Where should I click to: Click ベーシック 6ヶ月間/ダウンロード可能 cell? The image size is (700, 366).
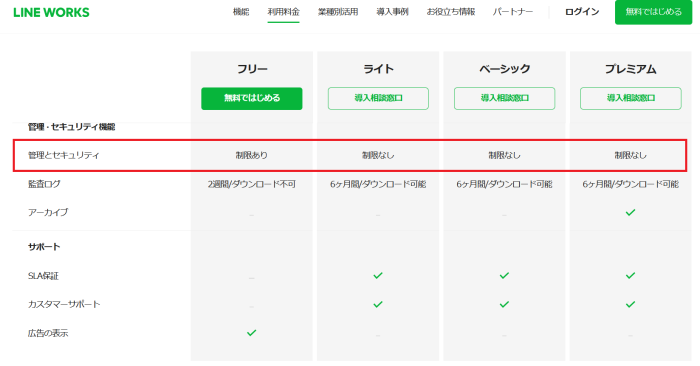(504, 184)
